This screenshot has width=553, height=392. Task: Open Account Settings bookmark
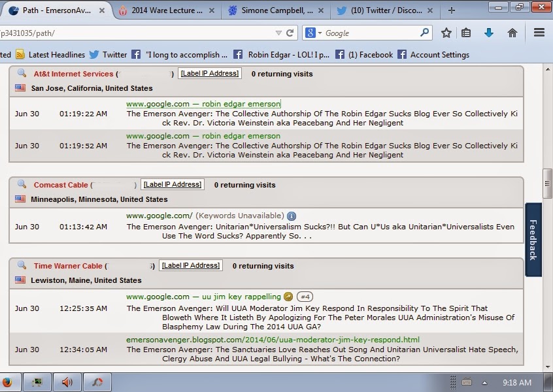433,55
